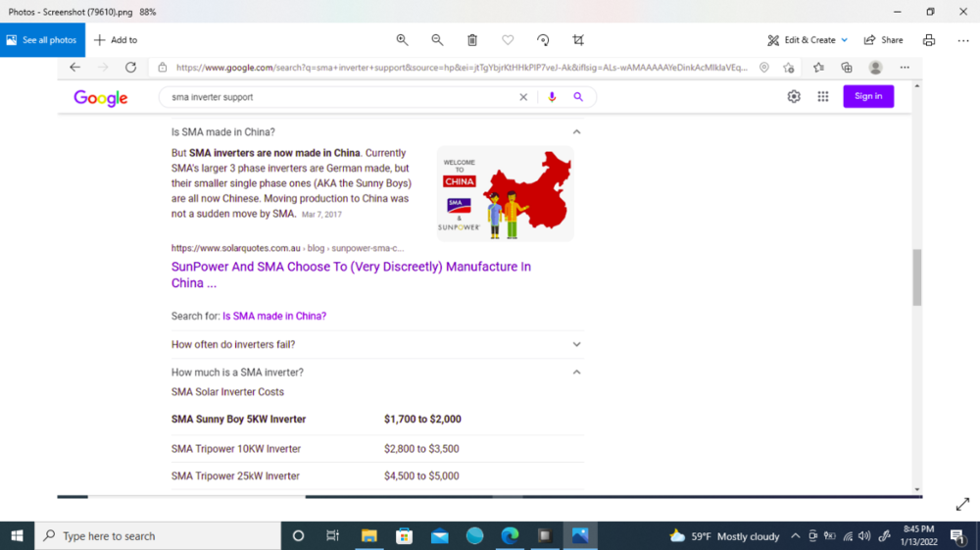Click the Photos app taskbar icon
The width and height of the screenshot is (980, 550).
pos(580,535)
